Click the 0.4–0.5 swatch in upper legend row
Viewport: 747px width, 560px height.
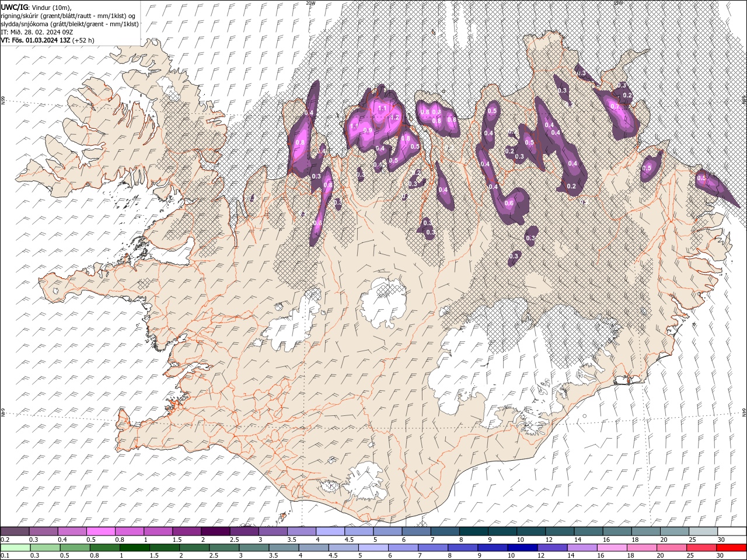(x=72, y=531)
